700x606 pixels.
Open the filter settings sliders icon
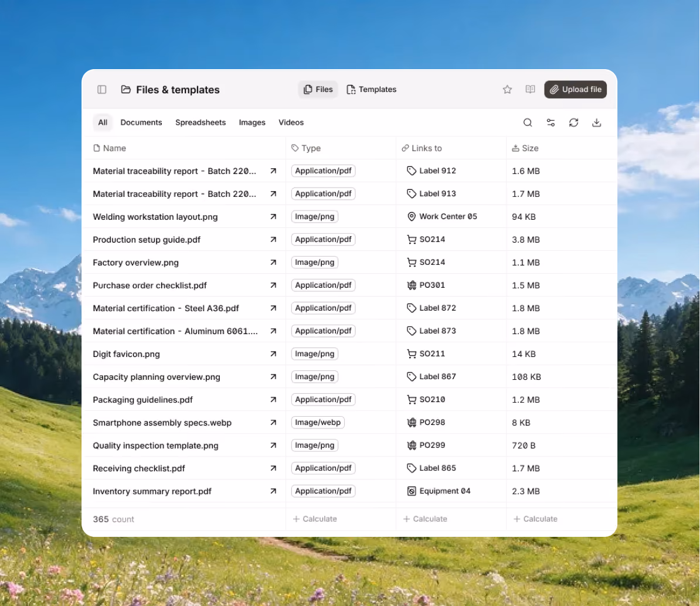click(x=551, y=122)
